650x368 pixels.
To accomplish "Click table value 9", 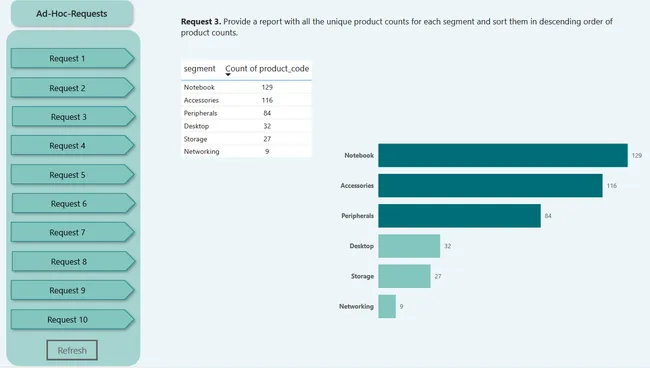I will coord(267,151).
